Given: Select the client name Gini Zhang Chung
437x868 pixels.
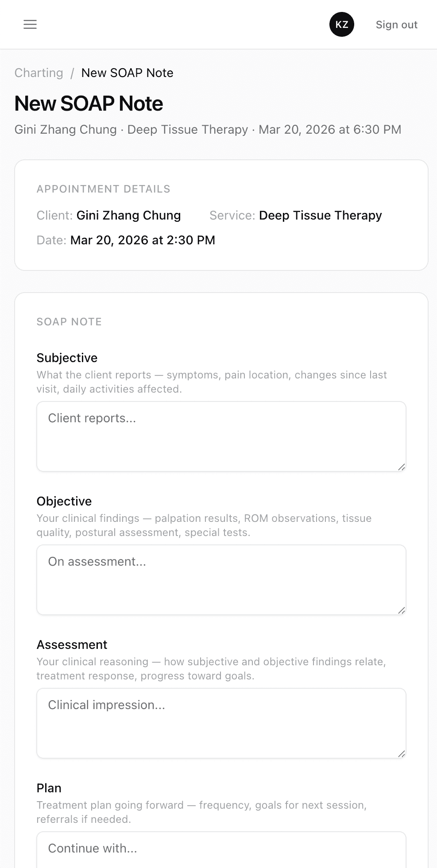Looking at the screenshot, I should click(128, 216).
